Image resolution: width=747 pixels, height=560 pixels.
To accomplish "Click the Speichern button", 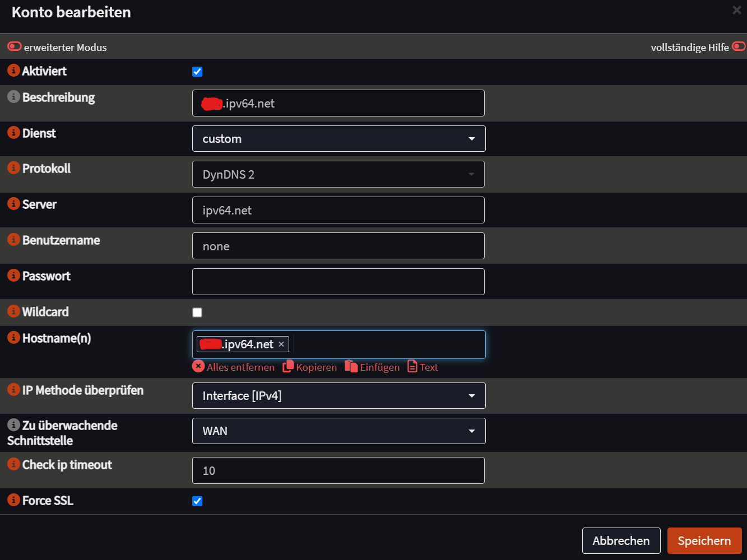I will coord(704,540).
